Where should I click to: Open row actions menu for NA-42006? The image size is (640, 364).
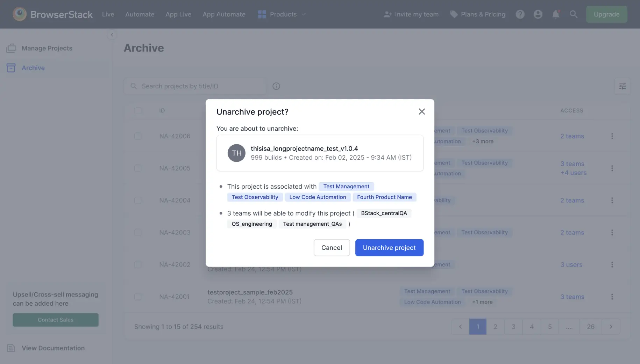612,136
